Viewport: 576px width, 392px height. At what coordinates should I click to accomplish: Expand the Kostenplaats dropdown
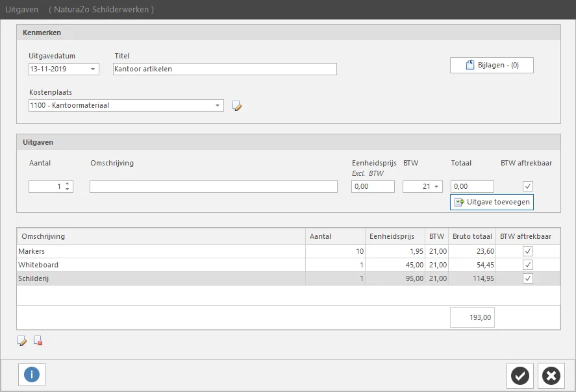coord(218,106)
